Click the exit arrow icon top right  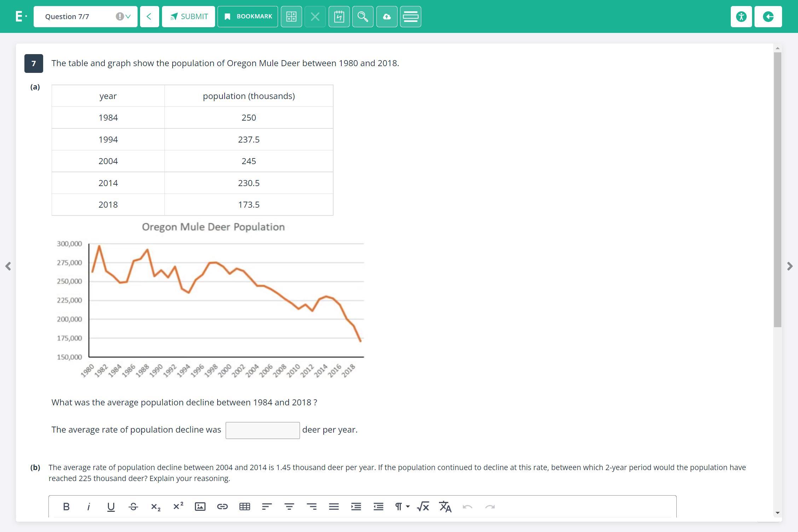point(768,17)
